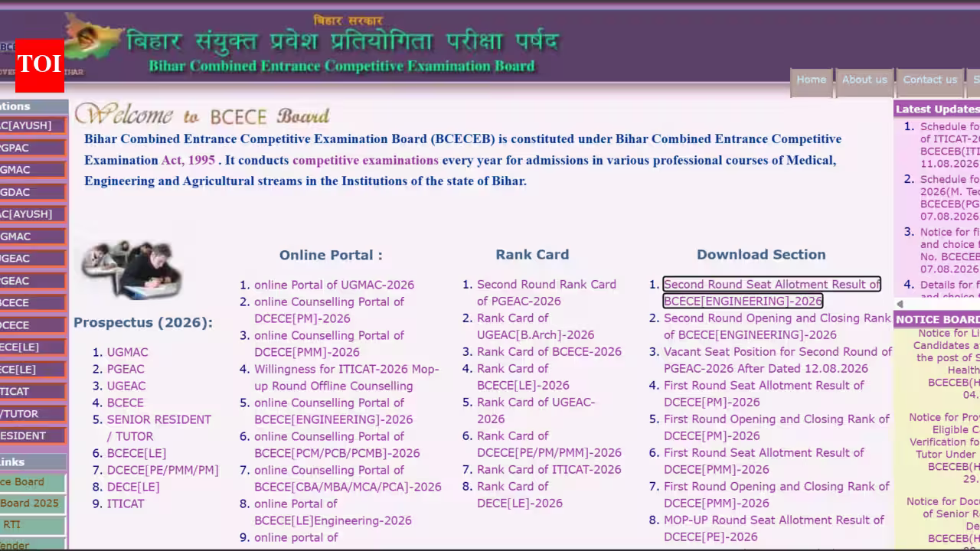Open Rank Card of UGEAC-2026
This screenshot has width=980, height=551.
536,410
